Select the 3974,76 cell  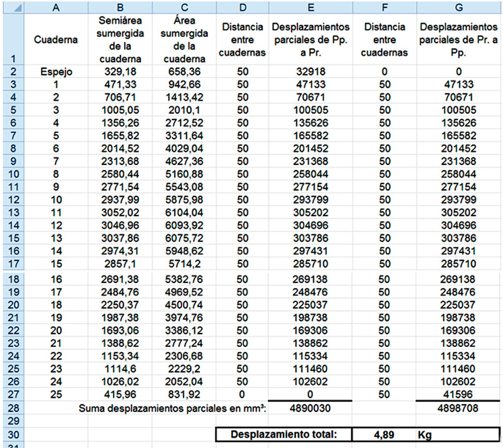click(x=184, y=317)
